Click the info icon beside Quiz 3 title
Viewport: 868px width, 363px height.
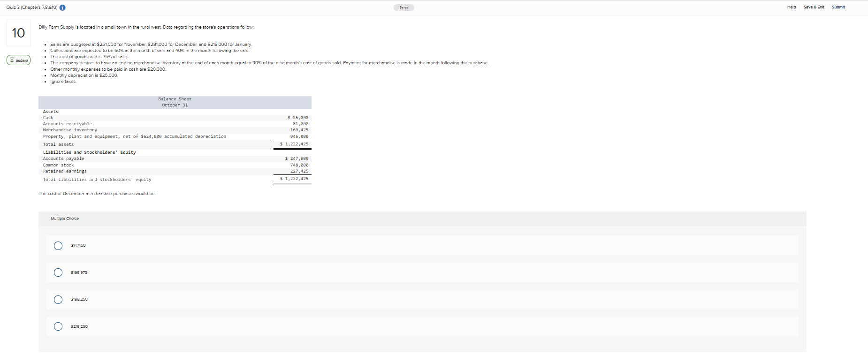pyautogui.click(x=62, y=8)
